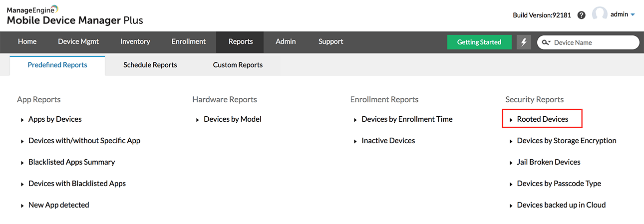Focus the Device Name search field

click(588, 42)
